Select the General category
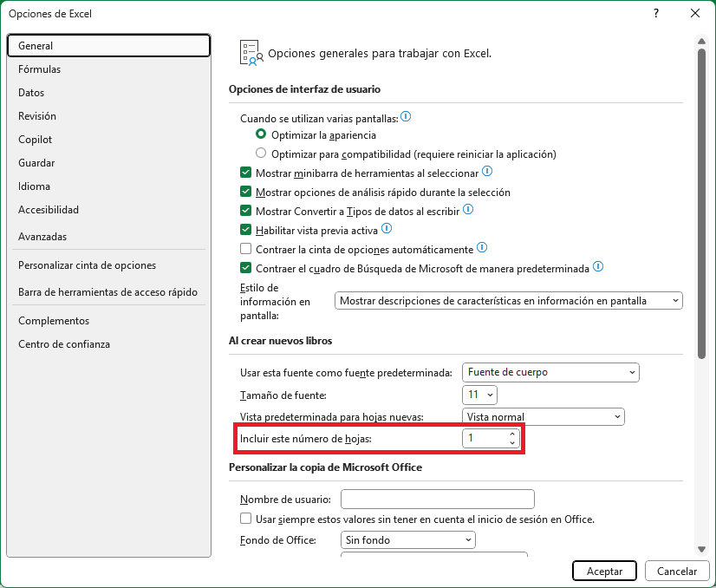The image size is (716, 588). coord(108,46)
